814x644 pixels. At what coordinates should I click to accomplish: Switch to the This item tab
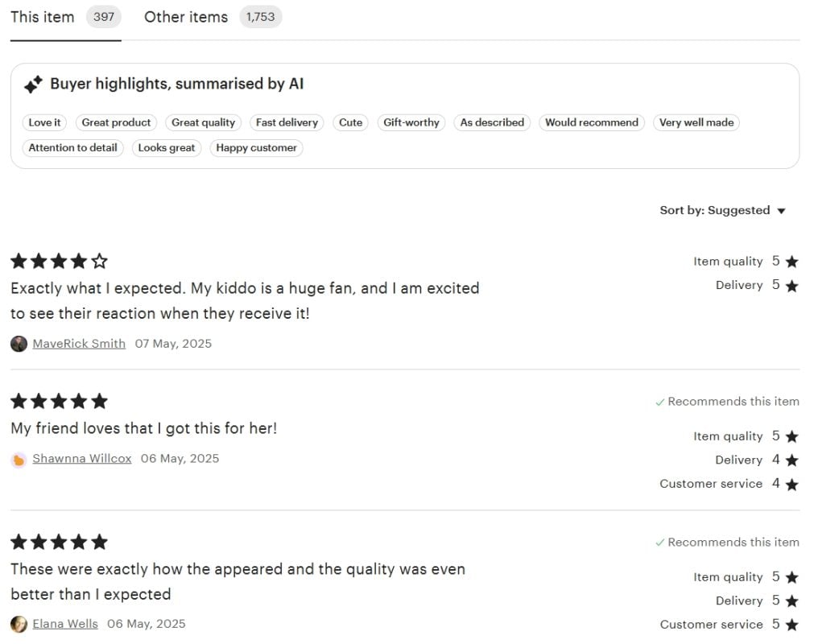click(65, 18)
